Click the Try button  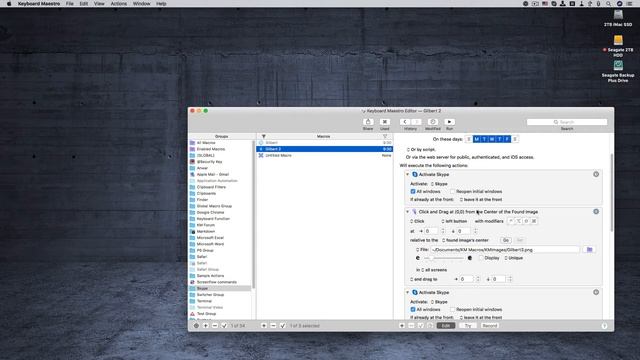pos(468,326)
